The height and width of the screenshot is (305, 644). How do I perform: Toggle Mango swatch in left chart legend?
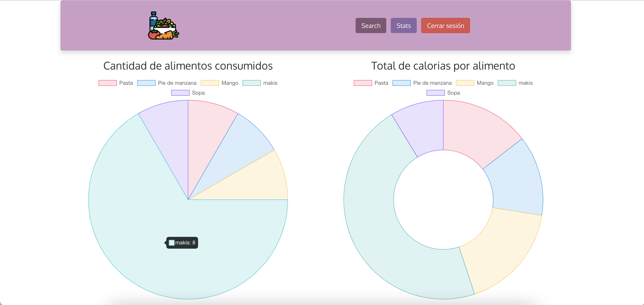(210, 83)
